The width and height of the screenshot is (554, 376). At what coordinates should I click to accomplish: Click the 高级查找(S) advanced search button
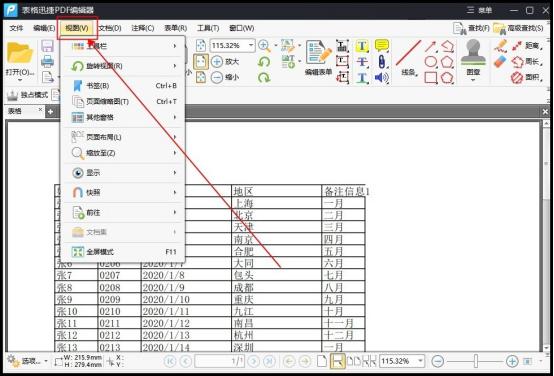pos(518,28)
